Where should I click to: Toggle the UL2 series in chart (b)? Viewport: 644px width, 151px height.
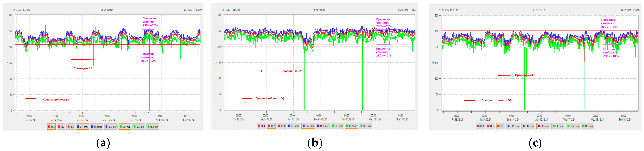click(271, 126)
